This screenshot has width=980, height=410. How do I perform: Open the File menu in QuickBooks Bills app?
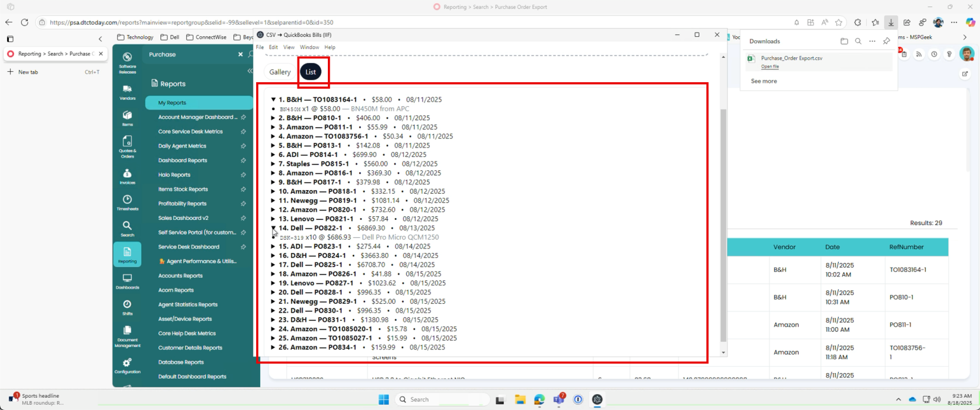(260, 47)
